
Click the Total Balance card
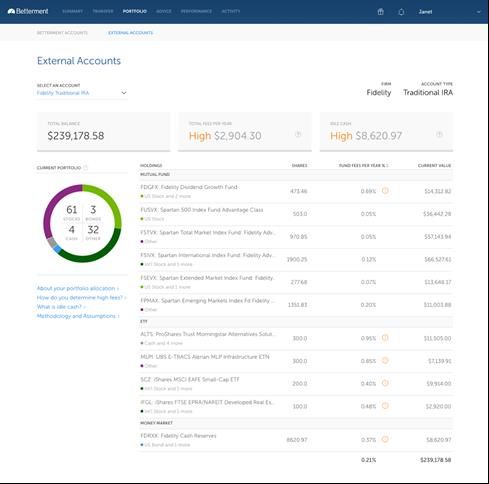103,132
